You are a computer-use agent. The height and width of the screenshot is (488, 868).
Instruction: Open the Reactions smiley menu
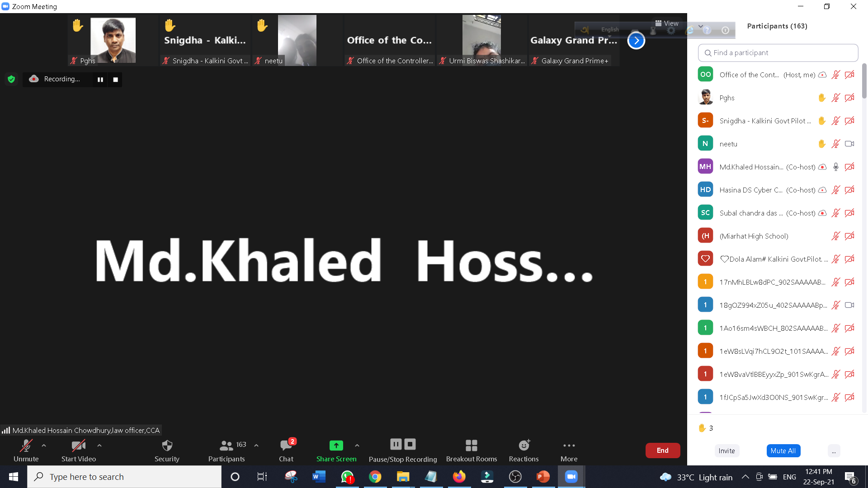(x=524, y=446)
